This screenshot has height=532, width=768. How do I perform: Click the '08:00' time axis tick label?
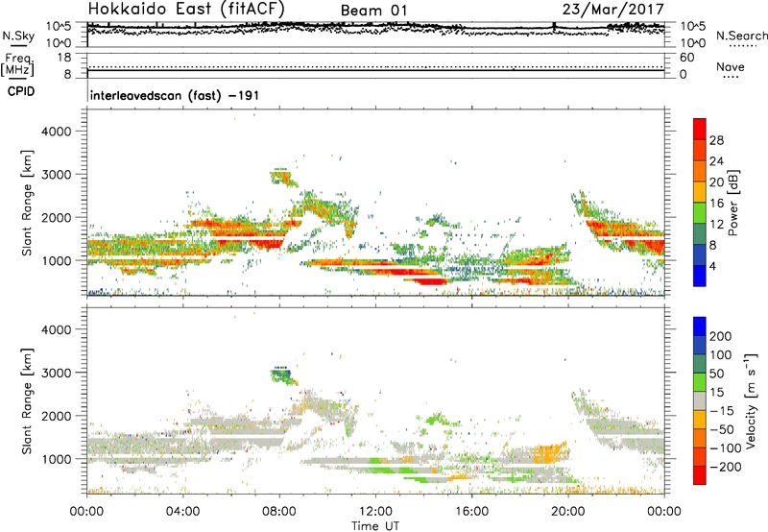[279, 512]
